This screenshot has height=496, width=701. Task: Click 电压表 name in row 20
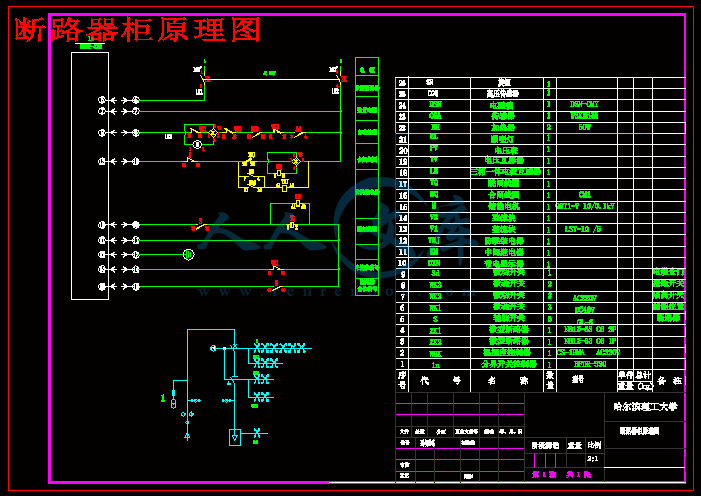pyautogui.click(x=506, y=150)
